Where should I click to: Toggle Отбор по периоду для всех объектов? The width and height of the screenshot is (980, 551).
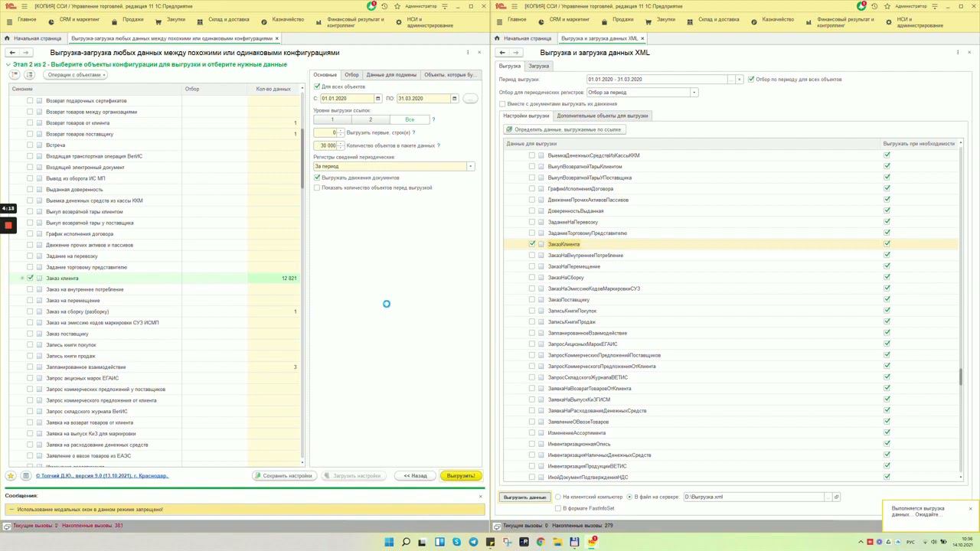tap(751, 79)
